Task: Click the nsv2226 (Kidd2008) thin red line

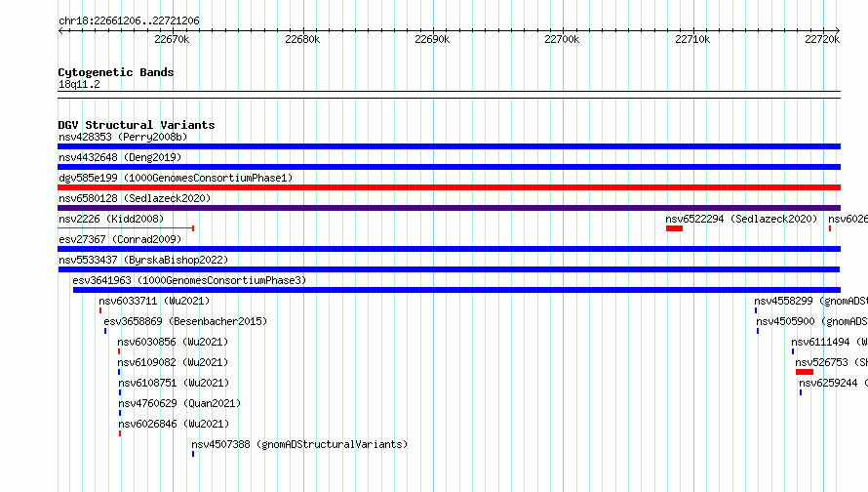Action: click(126, 228)
